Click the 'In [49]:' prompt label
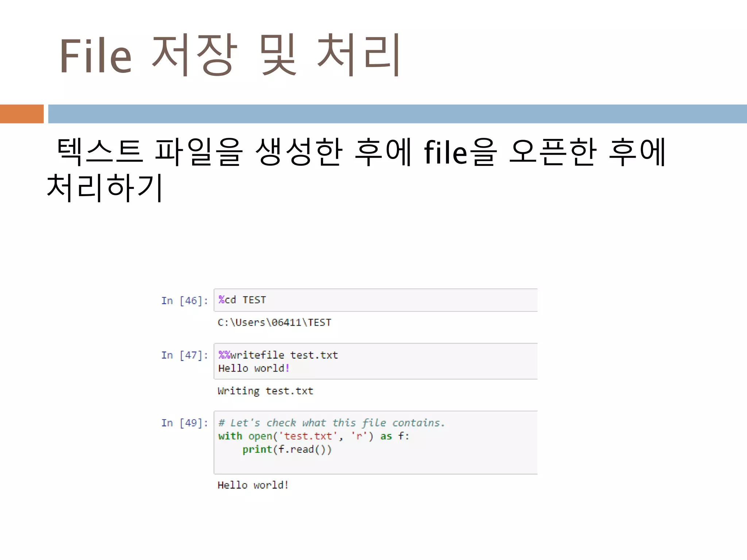The width and height of the screenshot is (747, 560). pyautogui.click(x=185, y=423)
